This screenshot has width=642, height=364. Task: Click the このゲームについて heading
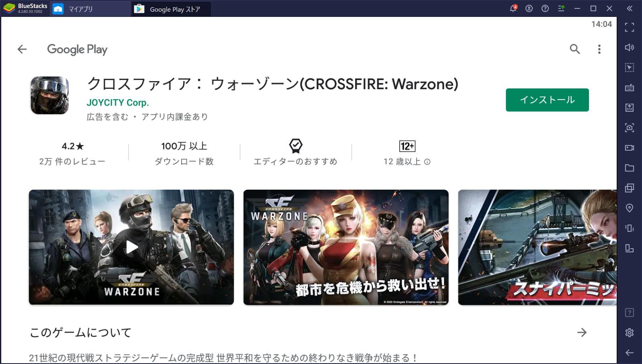pos(81,332)
